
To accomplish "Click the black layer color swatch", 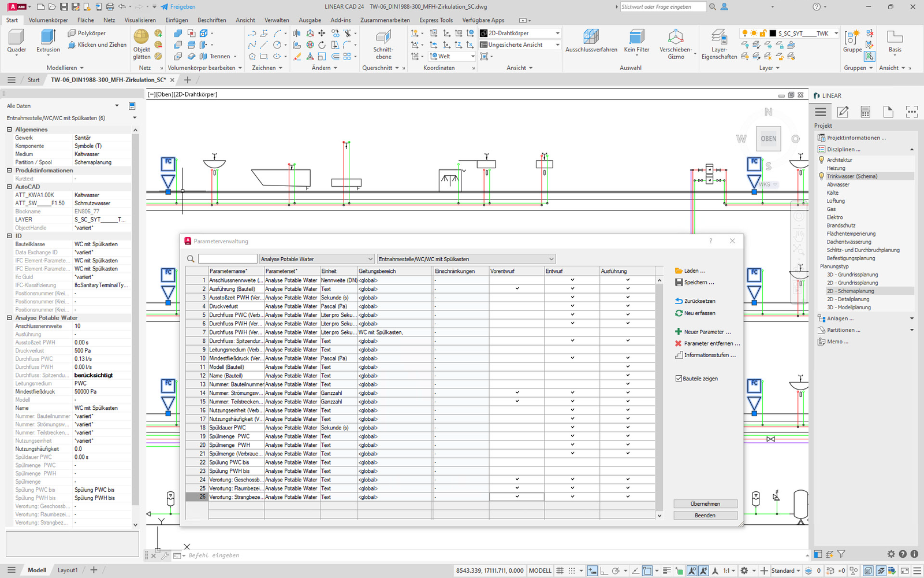I will (x=773, y=34).
